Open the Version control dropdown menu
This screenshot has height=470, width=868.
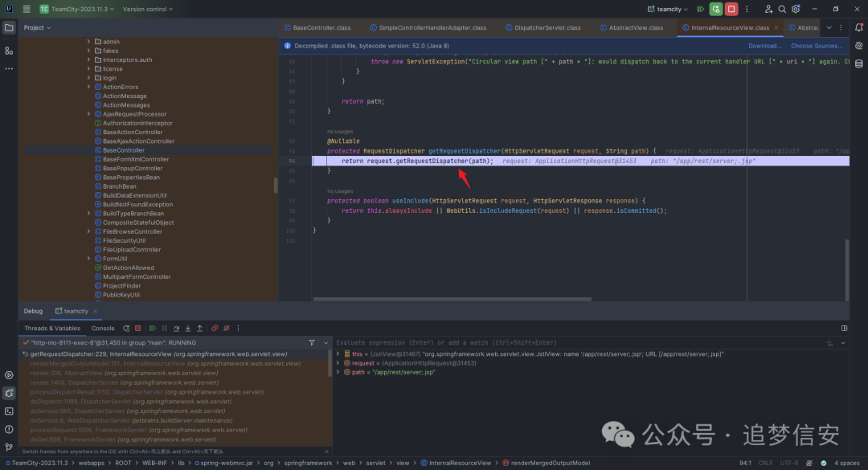(148, 9)
